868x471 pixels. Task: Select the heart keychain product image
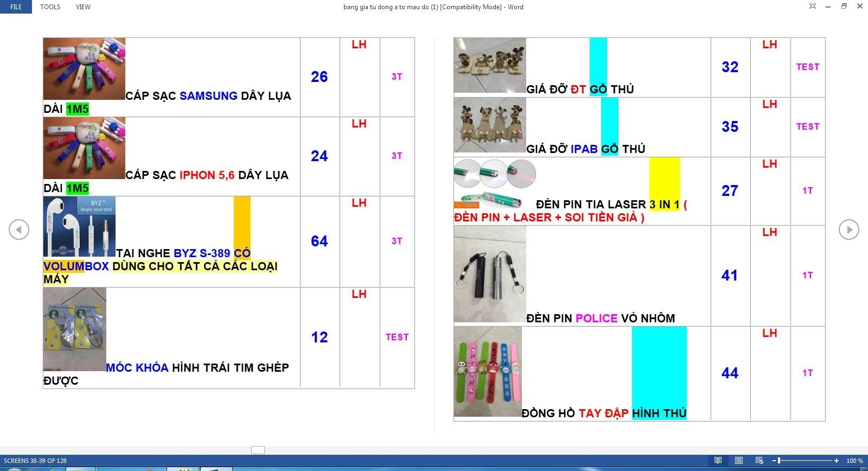(75, 329)
